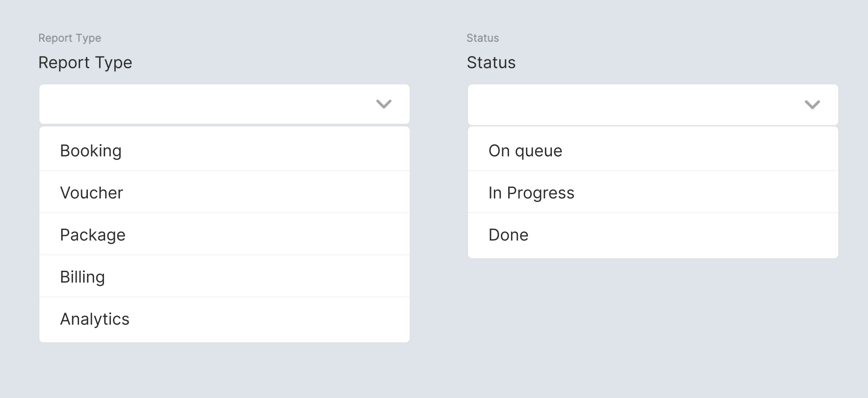Choose the Voucher report type
868x398 pixels.
click(91, 193)
